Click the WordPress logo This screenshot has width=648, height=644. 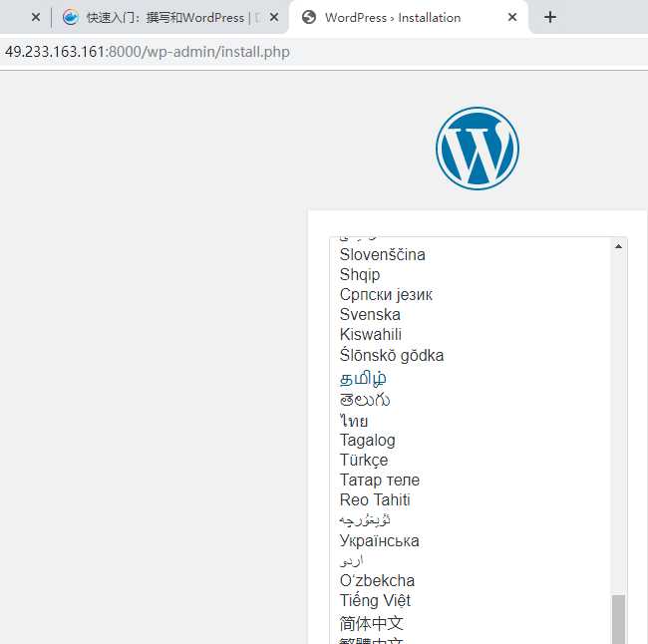pyautogui.click(x=478, y=149)
